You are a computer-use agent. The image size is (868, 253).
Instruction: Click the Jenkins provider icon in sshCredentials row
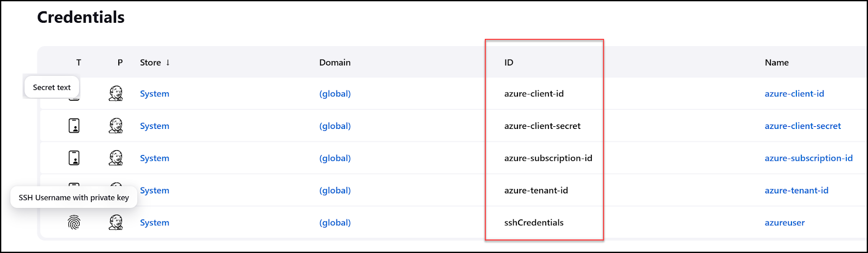[x=116, y=222]
